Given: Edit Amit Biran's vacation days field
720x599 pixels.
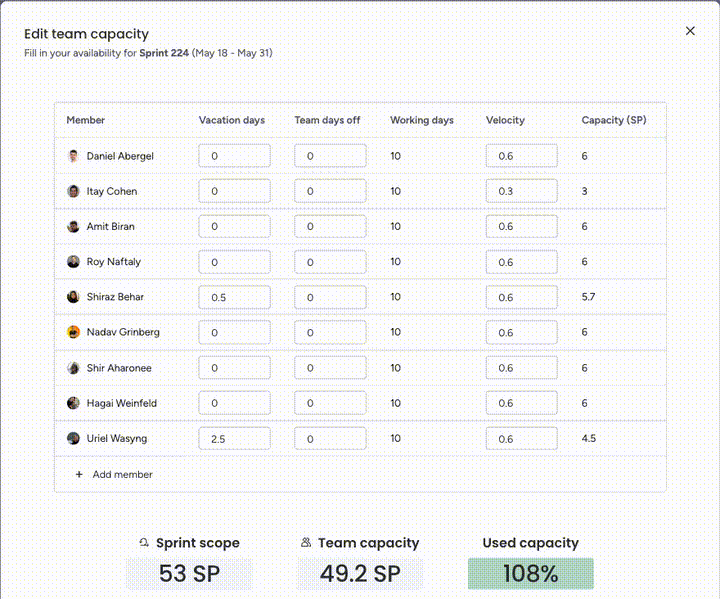Looking at the screenshot, I should [234, 226].
